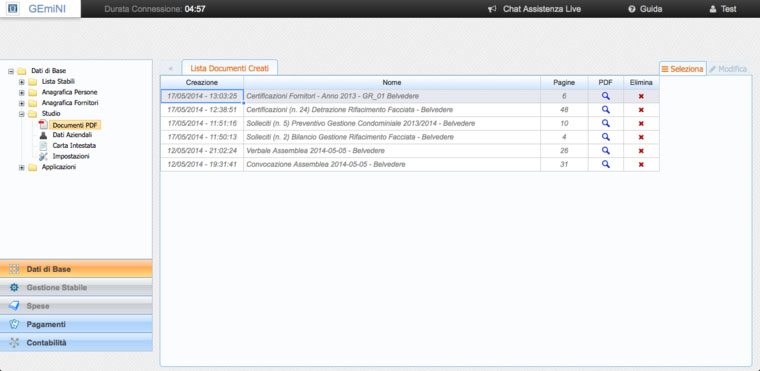The image size is (760, 371).
Task: Delete Convocazione Assemblea 2014-05-05 document
Action: 641,164
